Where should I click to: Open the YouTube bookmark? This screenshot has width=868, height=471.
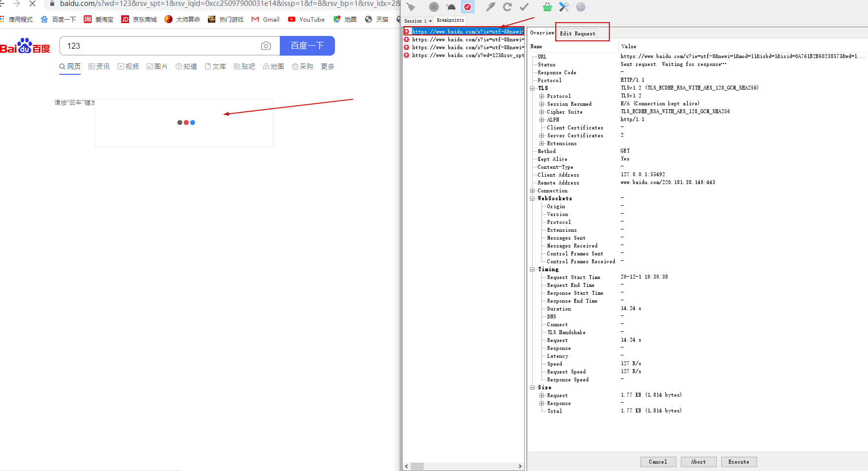[x=306, y=20]
